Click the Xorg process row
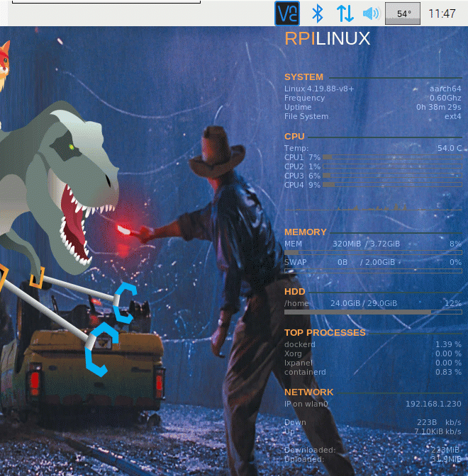 click(x=373, y=353)
